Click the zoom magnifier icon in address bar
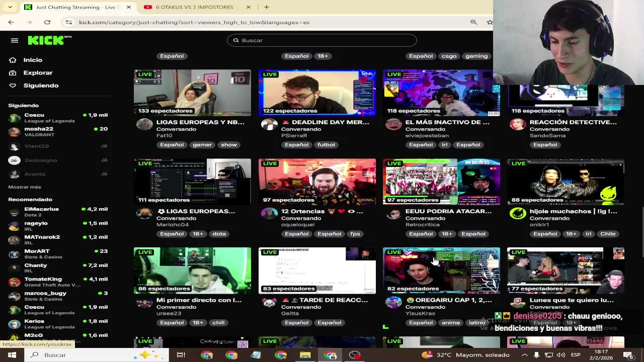Viewport: 644px width, 362px height. pos(473,22)
